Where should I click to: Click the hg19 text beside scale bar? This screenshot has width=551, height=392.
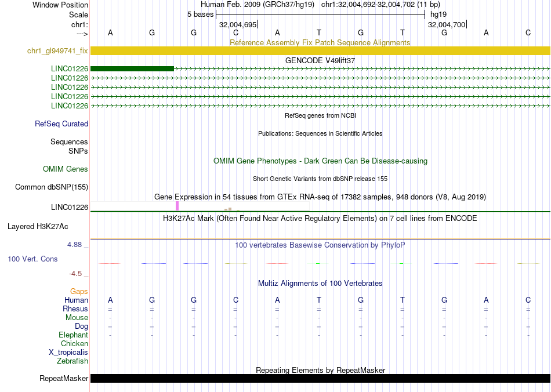coord(438,14)
